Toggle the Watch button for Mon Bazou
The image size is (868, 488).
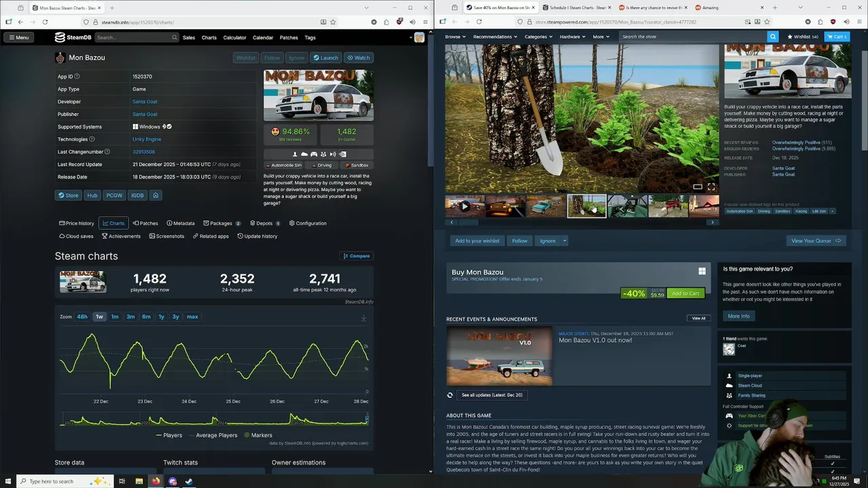click(359, 58)
